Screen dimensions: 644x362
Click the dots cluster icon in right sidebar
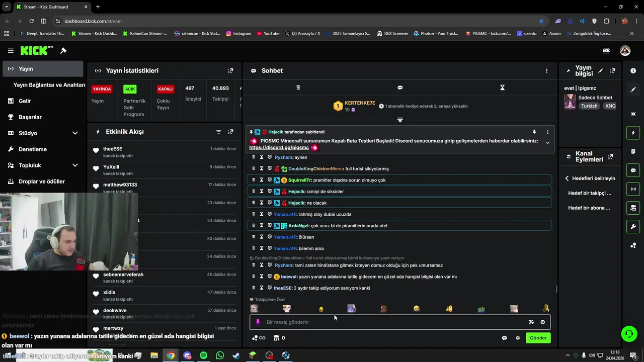(633, 245)
